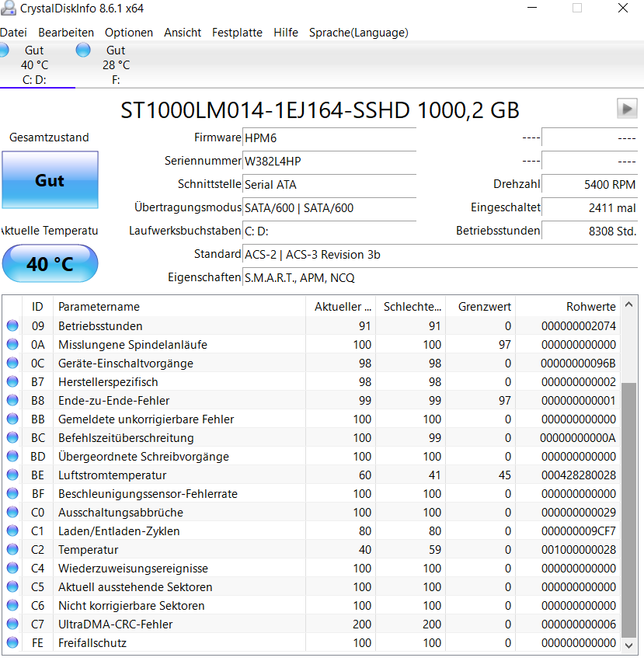Click status orb for Gemeldete unkorrigierbare Fehler row

[12, 419]
